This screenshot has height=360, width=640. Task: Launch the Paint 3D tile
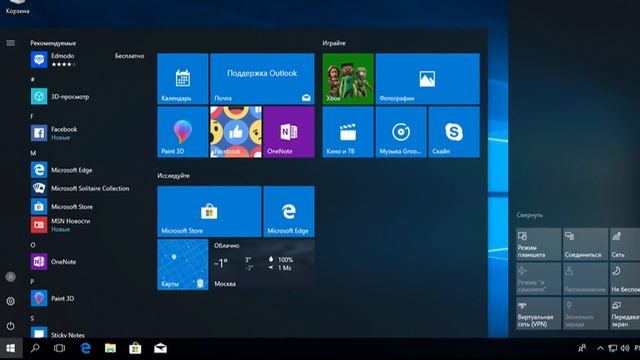(182, 132)
